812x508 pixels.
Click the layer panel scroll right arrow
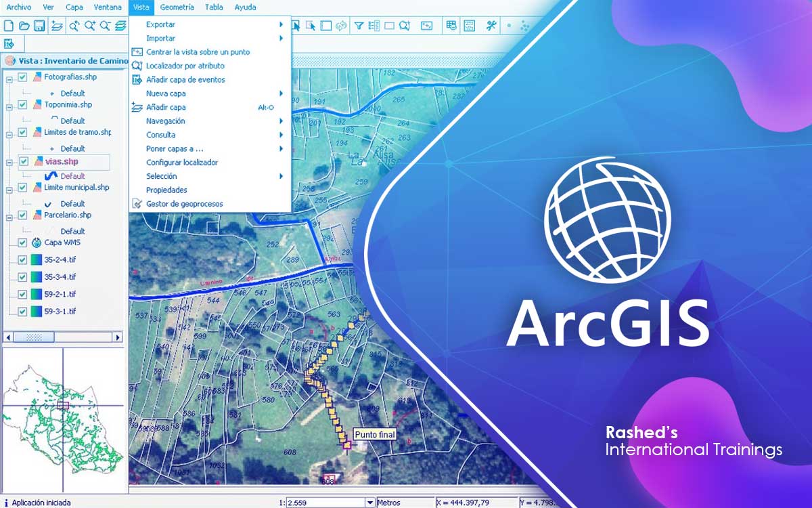[118, 337]
